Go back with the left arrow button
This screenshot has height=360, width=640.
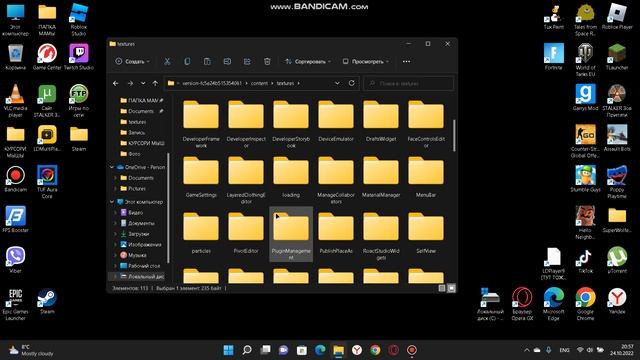116,83
